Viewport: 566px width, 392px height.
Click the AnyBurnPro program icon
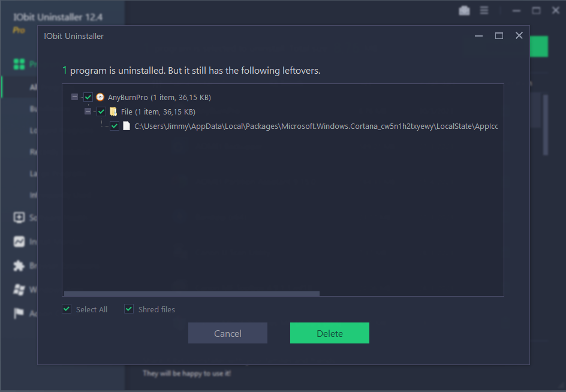click(x=100, y=97)
